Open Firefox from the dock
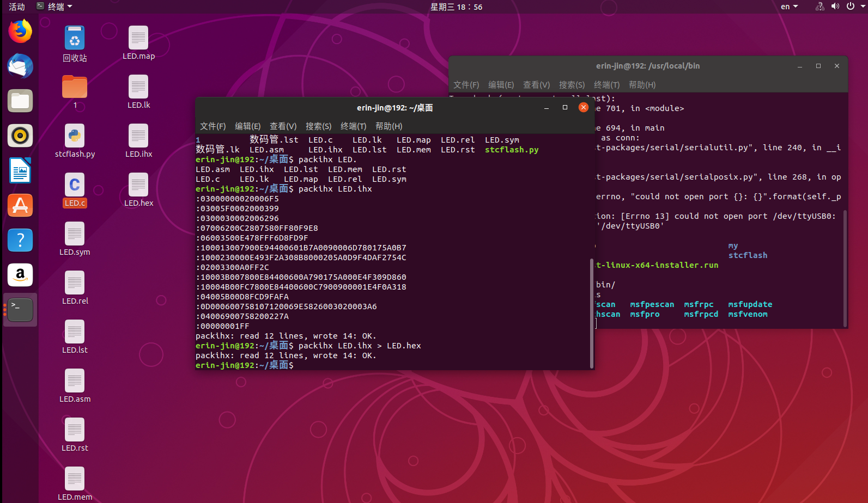The image size is (868, 503). (x=20, y=31)
